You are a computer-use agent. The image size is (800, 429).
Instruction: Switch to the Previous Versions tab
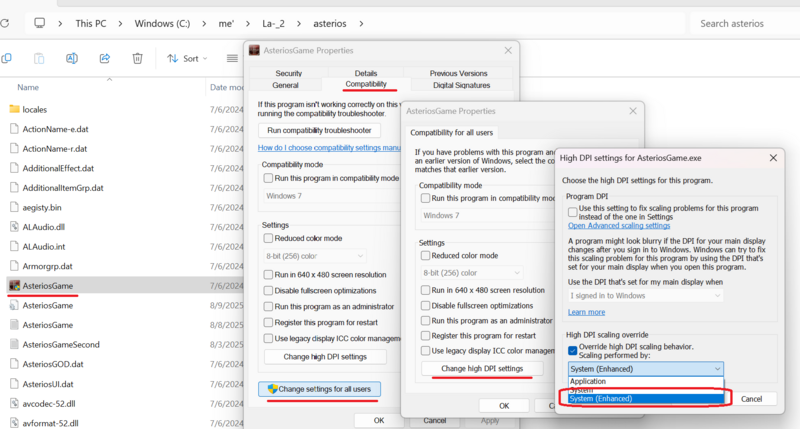(458, 73)
